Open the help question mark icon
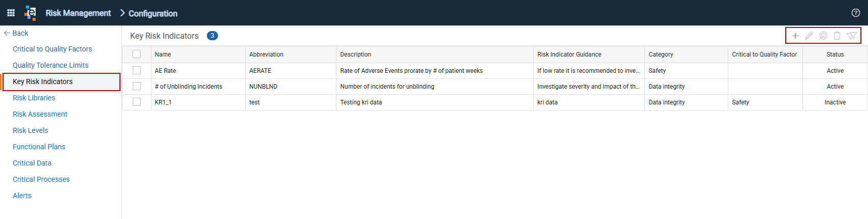Viewport: 868px width, 219px height. tap(856, 13)
